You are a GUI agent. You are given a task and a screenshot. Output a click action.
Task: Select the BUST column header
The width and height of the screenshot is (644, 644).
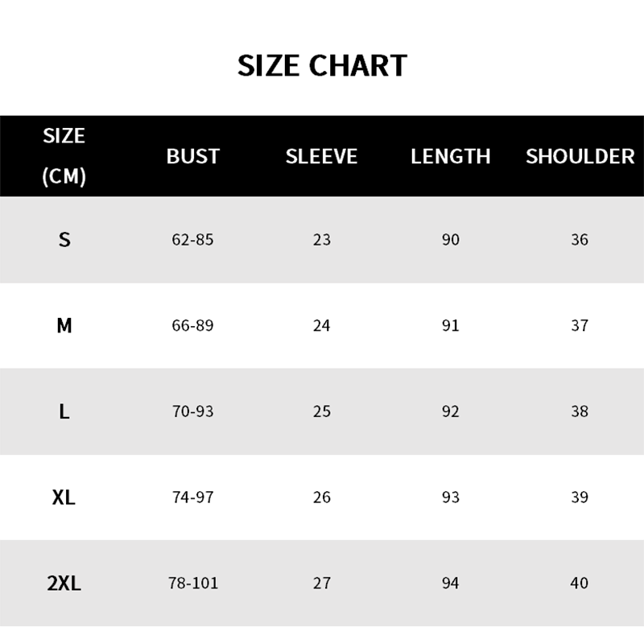192,156
